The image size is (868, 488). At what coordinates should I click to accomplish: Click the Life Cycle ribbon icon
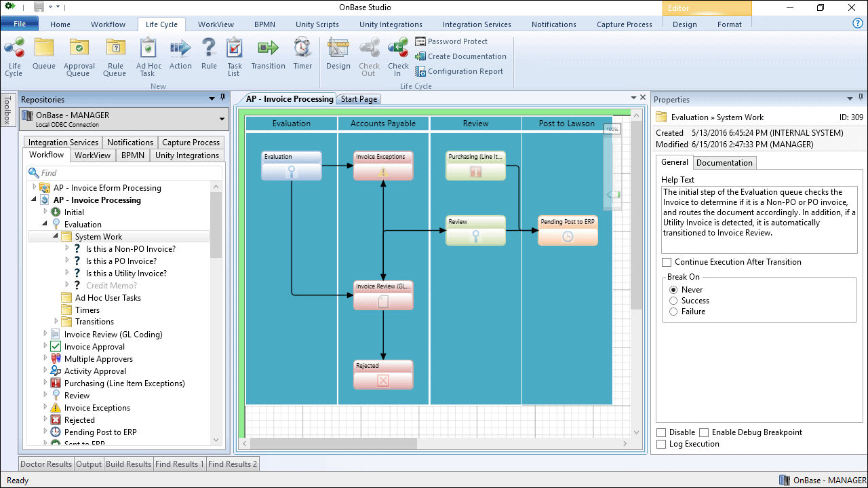coord(14,57)
